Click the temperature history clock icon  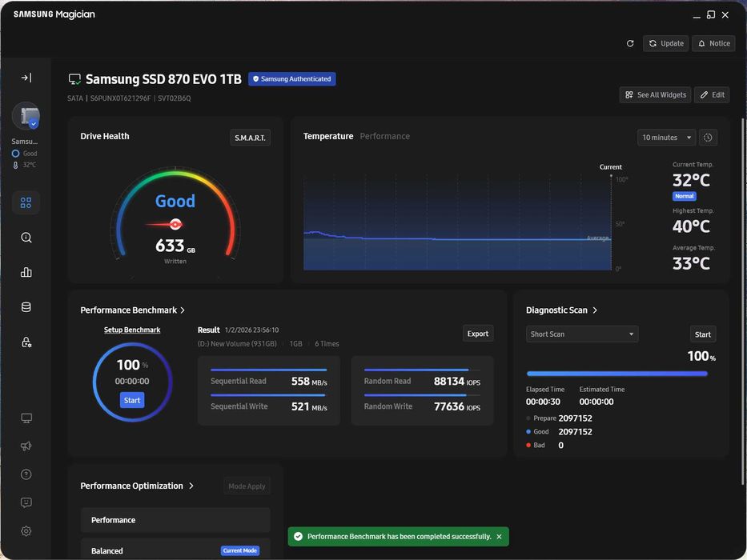[x=708, y=138]
